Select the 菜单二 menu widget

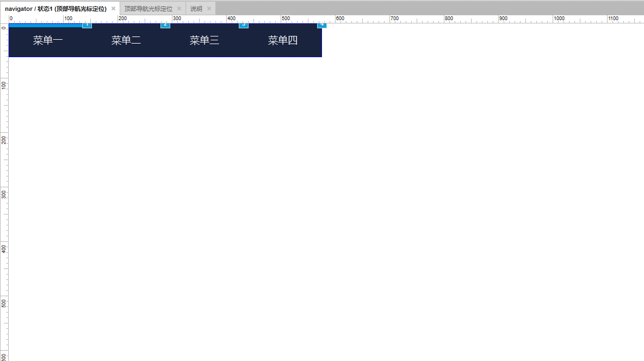click(126, 40)
